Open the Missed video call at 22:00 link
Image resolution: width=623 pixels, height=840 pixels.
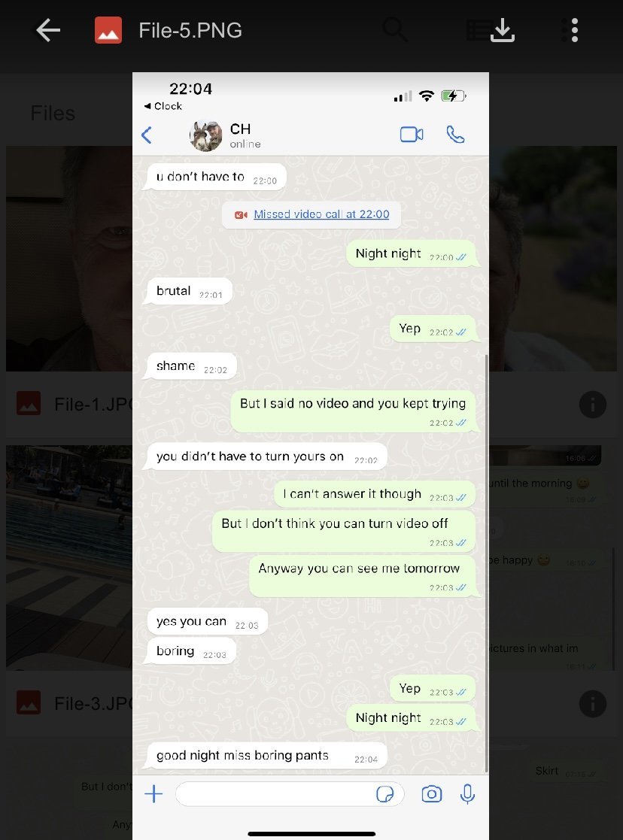point(321,214)
